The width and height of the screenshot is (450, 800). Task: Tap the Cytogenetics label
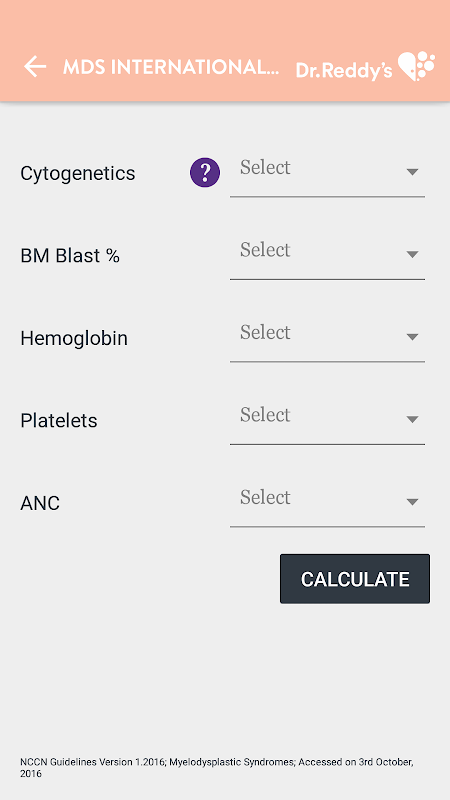(x=78, y=173)
